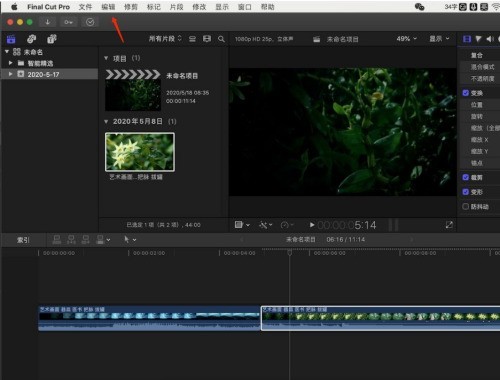
Task: Open the viewer 显示 options dropdown
Action: coord(439,39)
